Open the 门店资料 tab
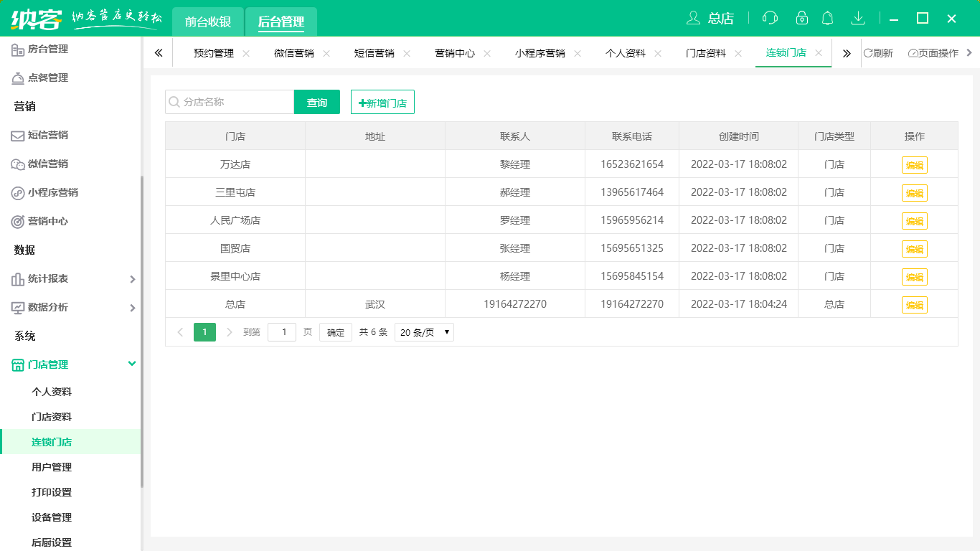The height and width of the screenshot is (551, 980). point(705,52)
